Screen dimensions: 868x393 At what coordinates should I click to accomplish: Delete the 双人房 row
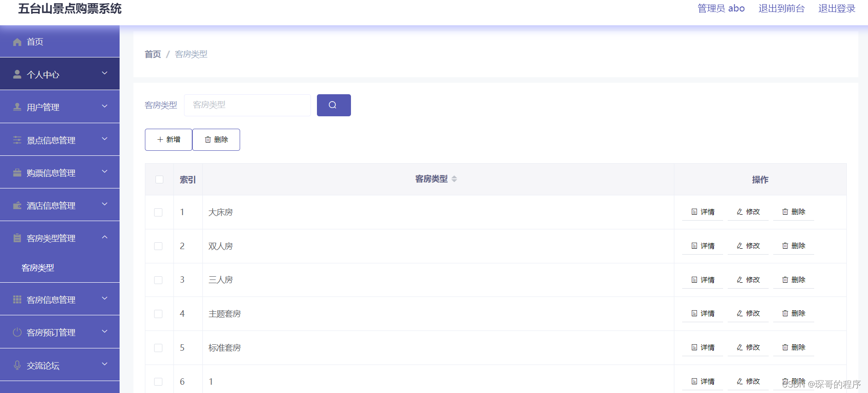793,246
